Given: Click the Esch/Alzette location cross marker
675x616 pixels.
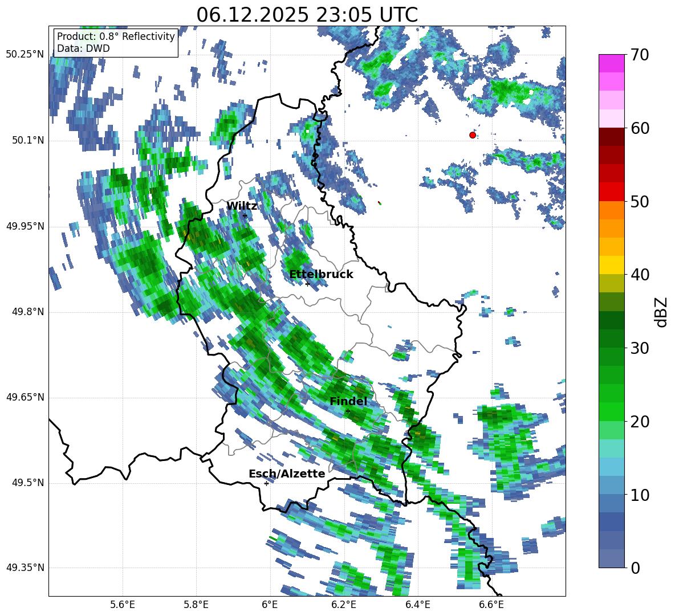Looking at the screenshot, I should (x=266, y=483).
